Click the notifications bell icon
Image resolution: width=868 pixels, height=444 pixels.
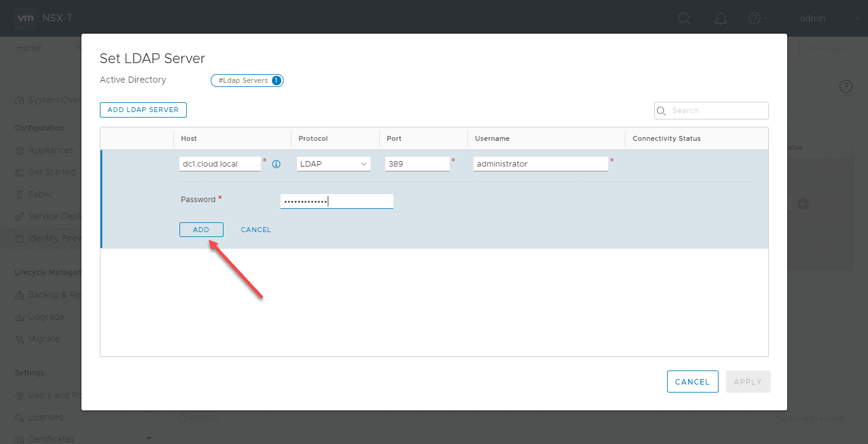tap(720, 18)
